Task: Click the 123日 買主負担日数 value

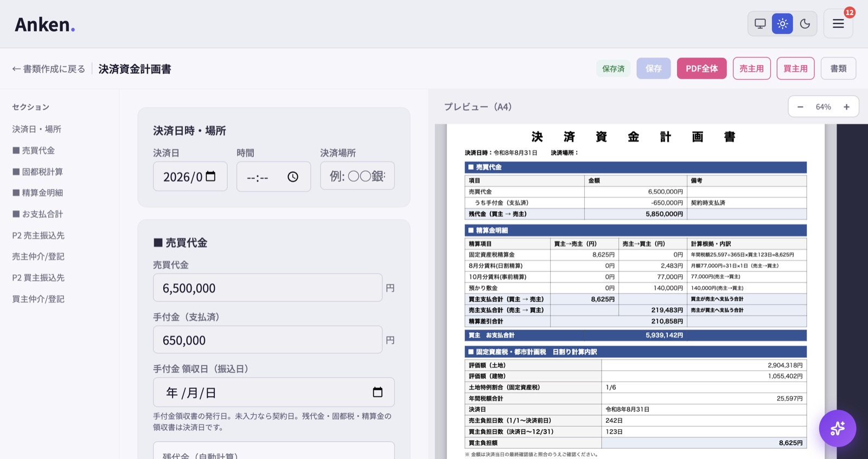Action: 614,432
